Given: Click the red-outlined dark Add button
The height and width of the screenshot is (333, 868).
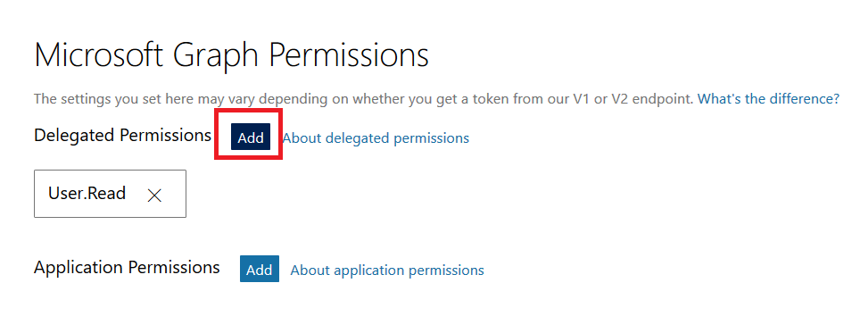Looking at the screenshot, I should point(250,137).
